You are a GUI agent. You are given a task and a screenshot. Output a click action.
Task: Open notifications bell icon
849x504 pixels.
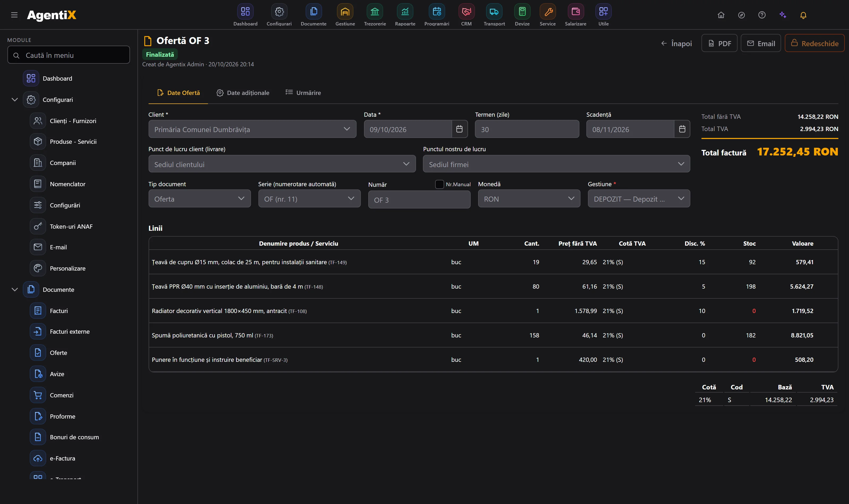[x=803, y=15]
